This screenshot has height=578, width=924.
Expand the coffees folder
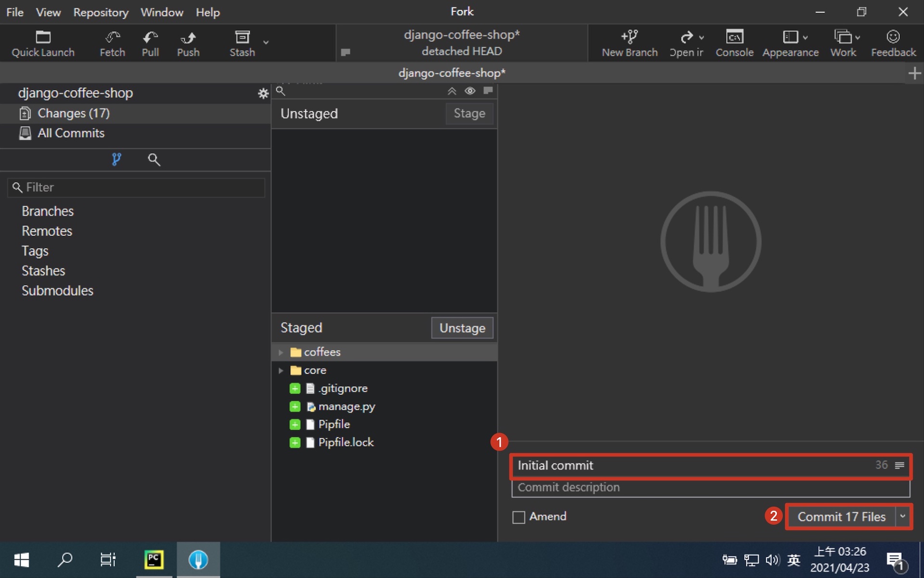click(x=281, y=353)
